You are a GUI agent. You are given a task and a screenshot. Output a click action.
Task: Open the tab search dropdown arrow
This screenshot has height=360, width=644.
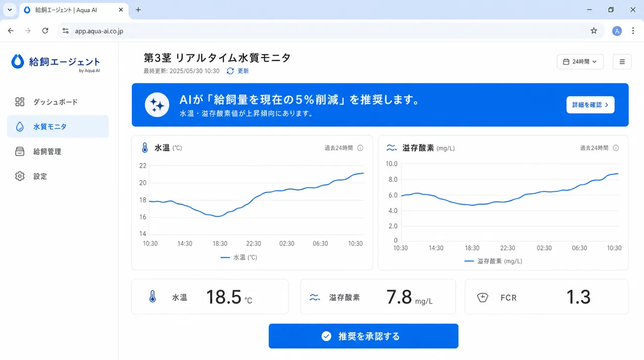click(x=10, y=10)
